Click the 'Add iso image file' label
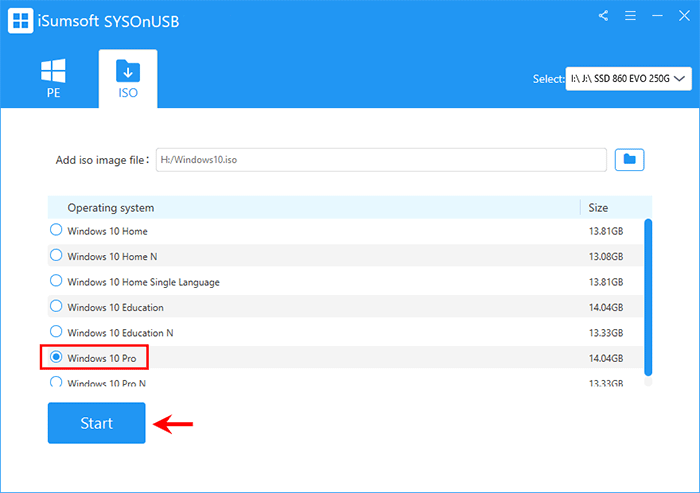The height and width of the screenshot is (493, 700). coord(102,160)
